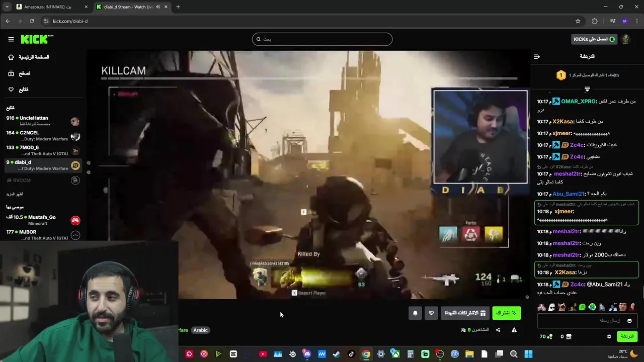Open Steam from the taskbar
The height and width of the screenshot is (362, 644).
[337, 354]
